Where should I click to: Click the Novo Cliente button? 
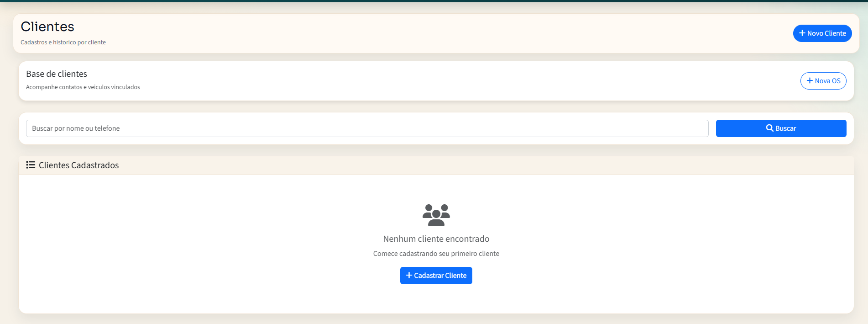[822, 33]
